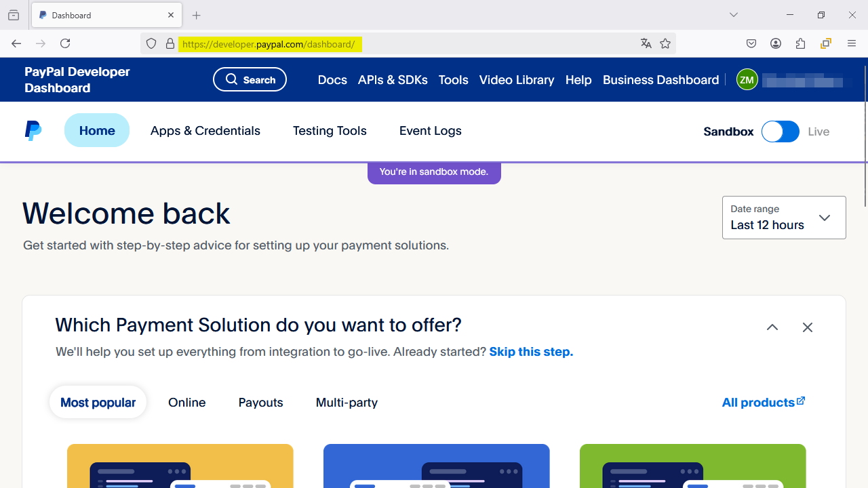Click the PayPal Developer Dashboard title
This screenshot has height=488, width=868.
(x=77, y=80)
